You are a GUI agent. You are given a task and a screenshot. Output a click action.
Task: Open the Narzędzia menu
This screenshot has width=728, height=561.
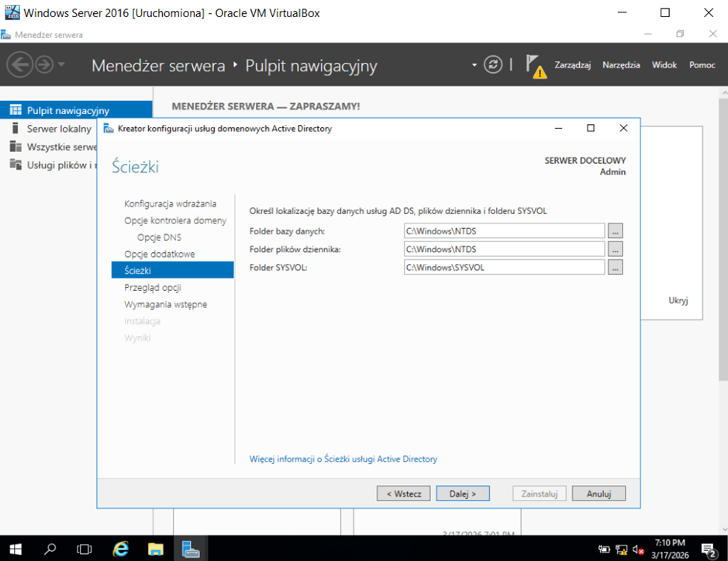click(x=621, y=65)
